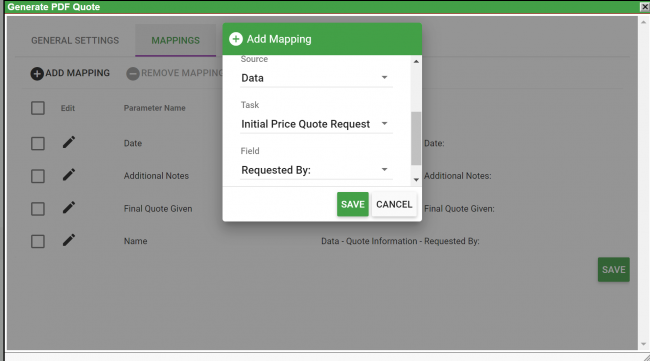Open Final Quote Given row pencil editor
Image resolution: width=650 pixels, height=361 pixels.
pyautogui.click(x=69, y=207)
